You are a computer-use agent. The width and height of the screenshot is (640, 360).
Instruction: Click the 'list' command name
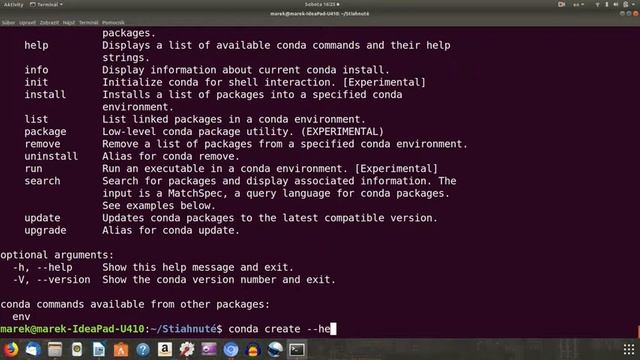click(x=36, y=119)
